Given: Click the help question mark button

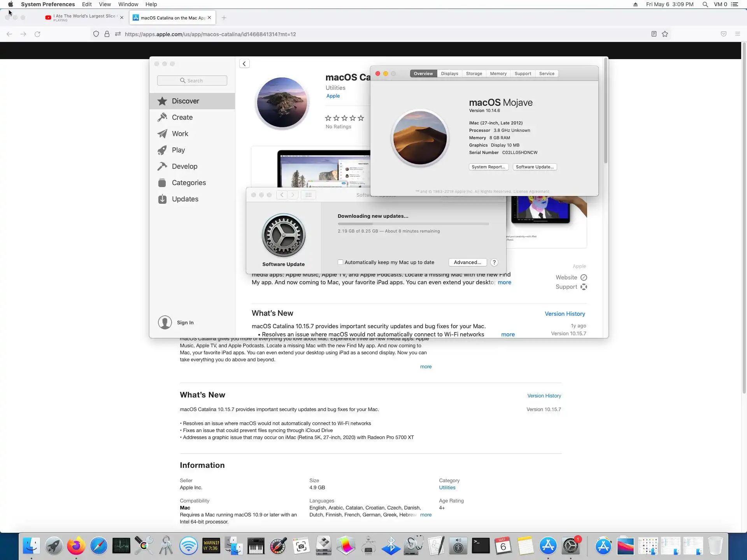Looking at the screenshot, I should pos(494,262).
